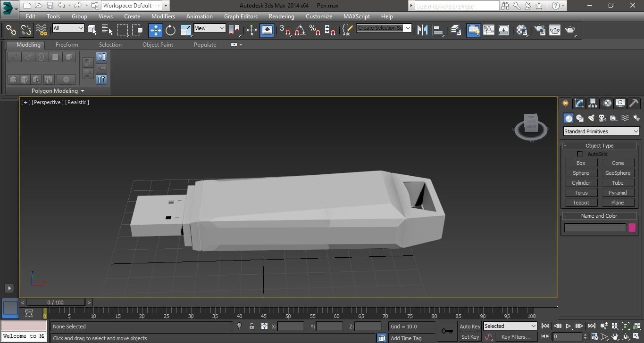Click the Unlink Selection icon
Screen dimensions: 644x343
click(26, 30)
